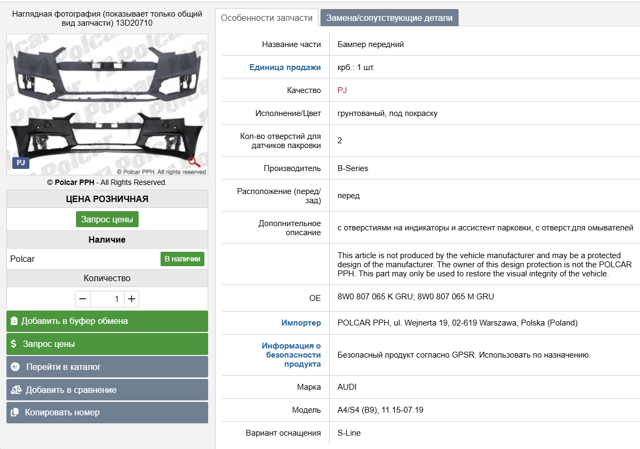Click the B-Series manufacturer value

point(353,168)
